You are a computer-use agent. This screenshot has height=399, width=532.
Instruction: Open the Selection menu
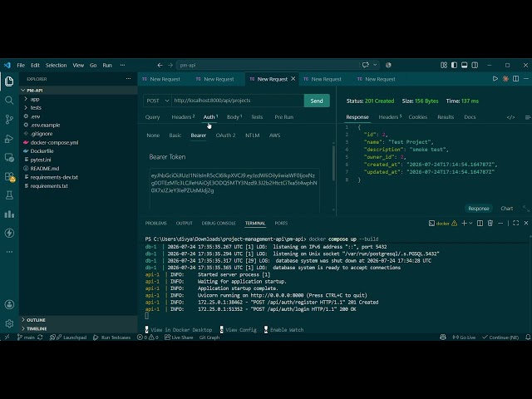pyautogui.click(x=56, y=65)
